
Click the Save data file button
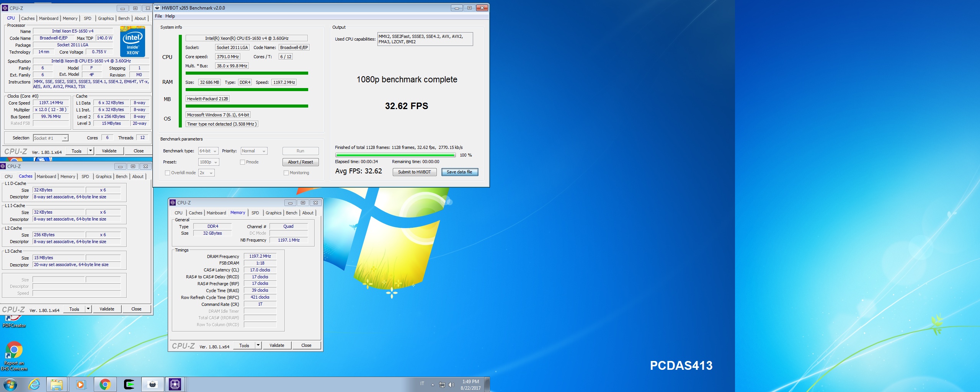pyautogui.click(x=459, y=172)
